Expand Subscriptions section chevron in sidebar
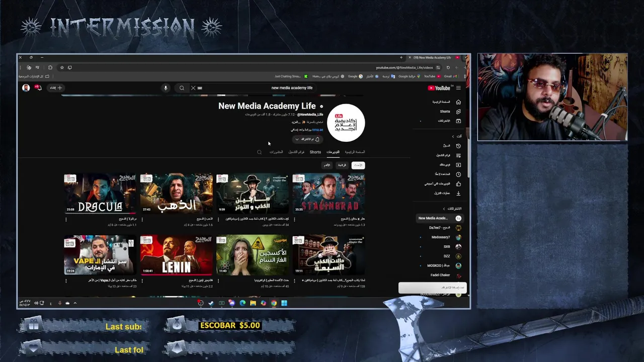 click(x=444, y=209)
